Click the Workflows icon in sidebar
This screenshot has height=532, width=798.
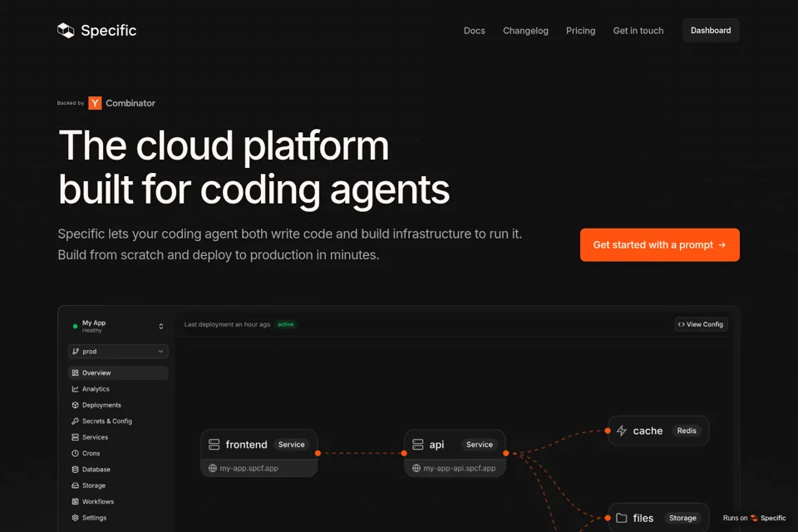coord(76,501)
